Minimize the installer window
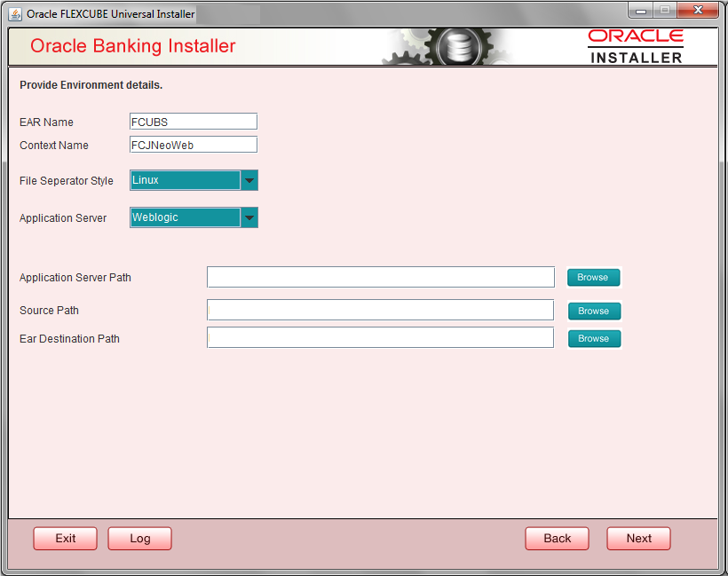Viewport: 728px width, 576px height. (641, 11)
